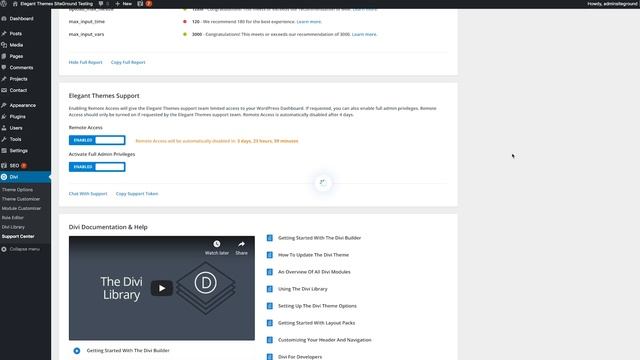
Task: Open Support Center submenu item
Action: click(18, 236)
